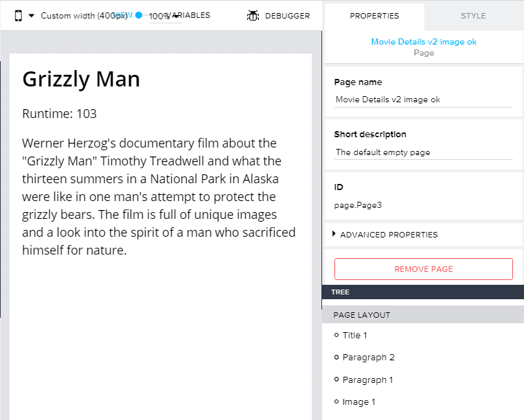
Task: Select the Werner Herzog description paragraph
Action: 159,197
